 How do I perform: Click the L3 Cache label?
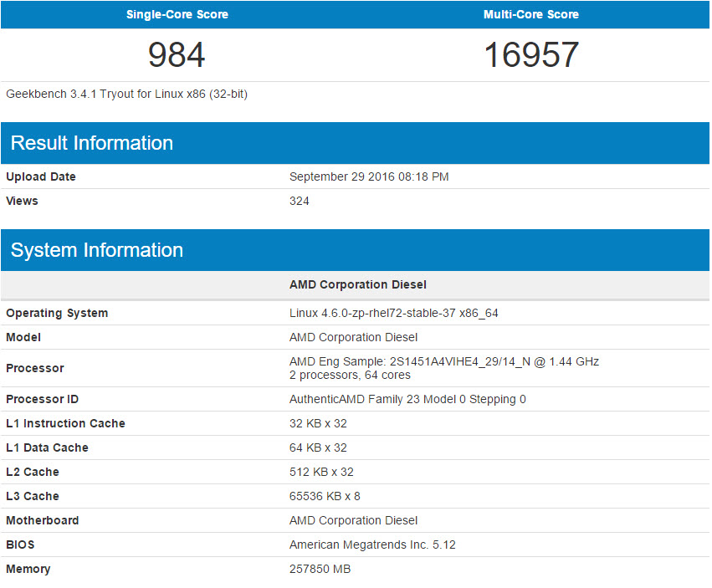pyautogui.click(x=33, y=496)
